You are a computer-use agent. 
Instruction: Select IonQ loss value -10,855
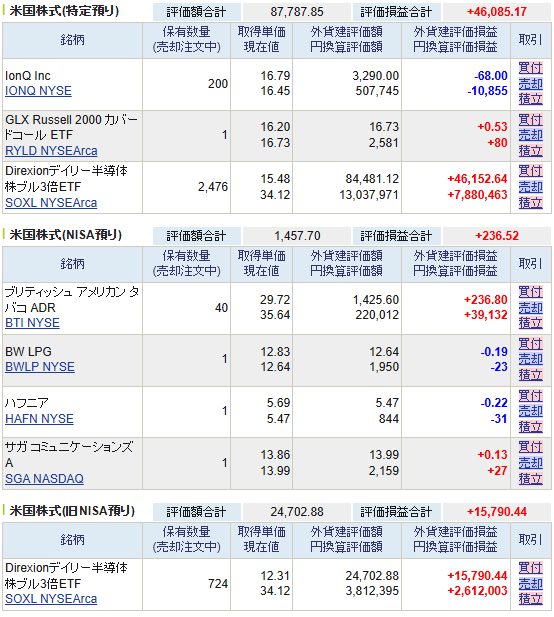[x=487, y=91]
